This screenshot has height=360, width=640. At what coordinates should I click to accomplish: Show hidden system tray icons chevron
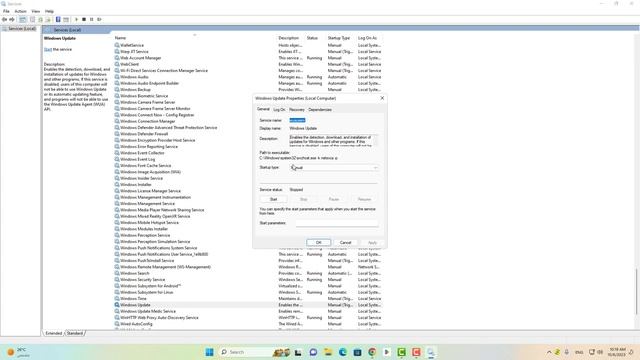click(x=549, y=352)
